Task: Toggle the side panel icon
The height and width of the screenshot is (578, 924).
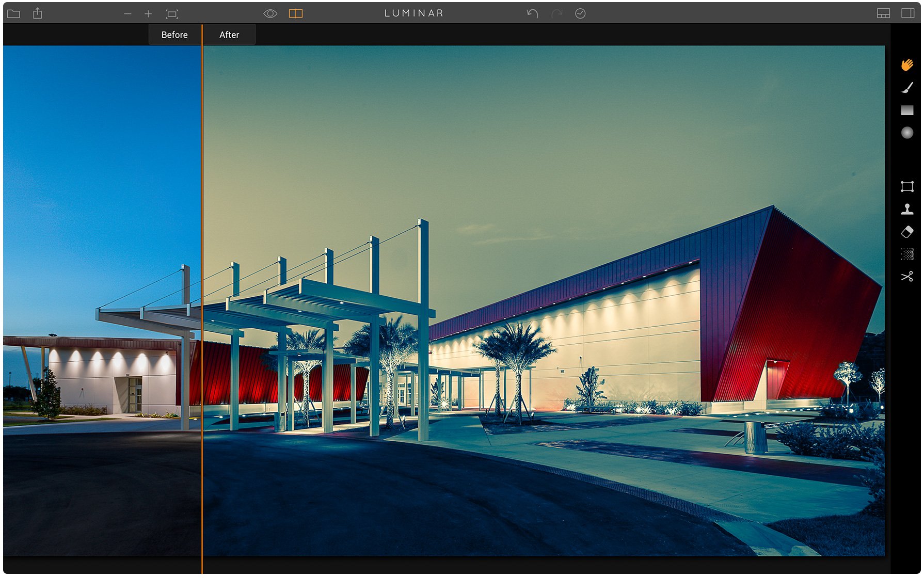Action: coord(908,13)
